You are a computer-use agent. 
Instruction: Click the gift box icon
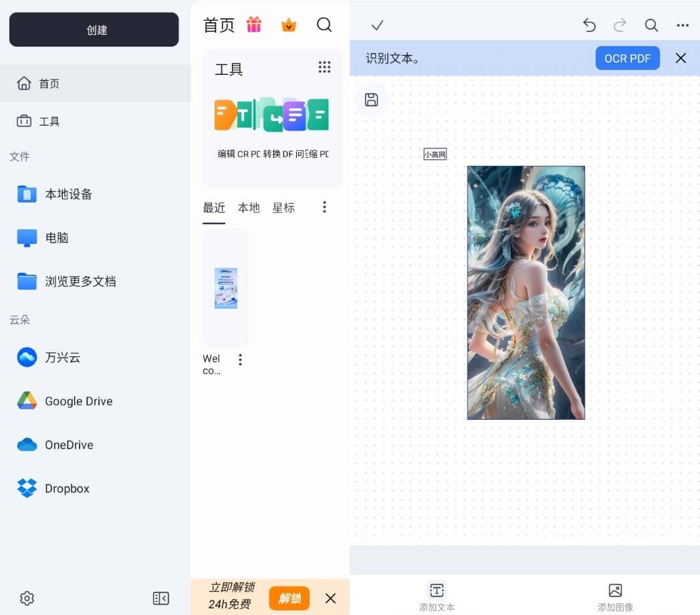pos(254,25)
